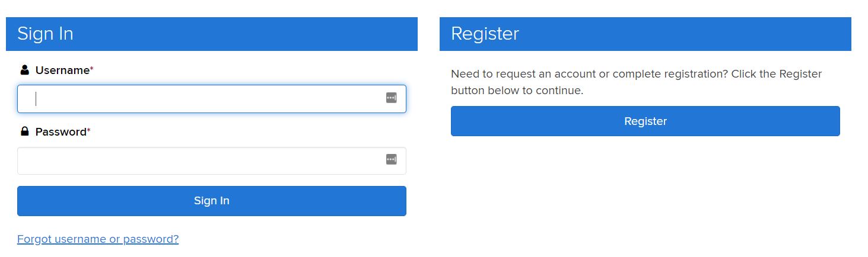Click the padlock icon beside Password
Image resolution: width=868 pixels, height=257 pixels.
[x=24, y=131]
